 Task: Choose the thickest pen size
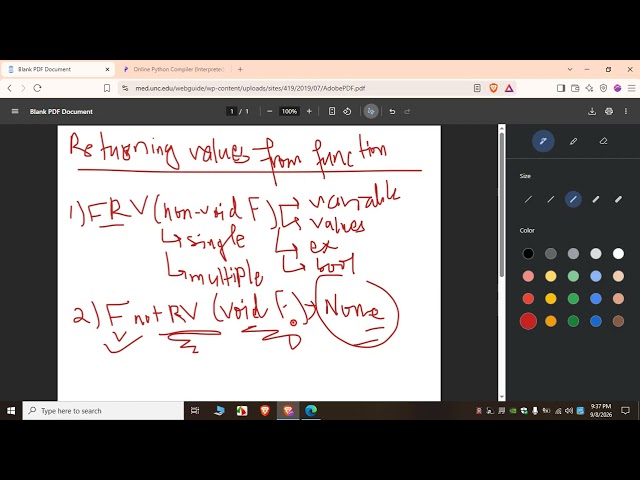point(618,199)
